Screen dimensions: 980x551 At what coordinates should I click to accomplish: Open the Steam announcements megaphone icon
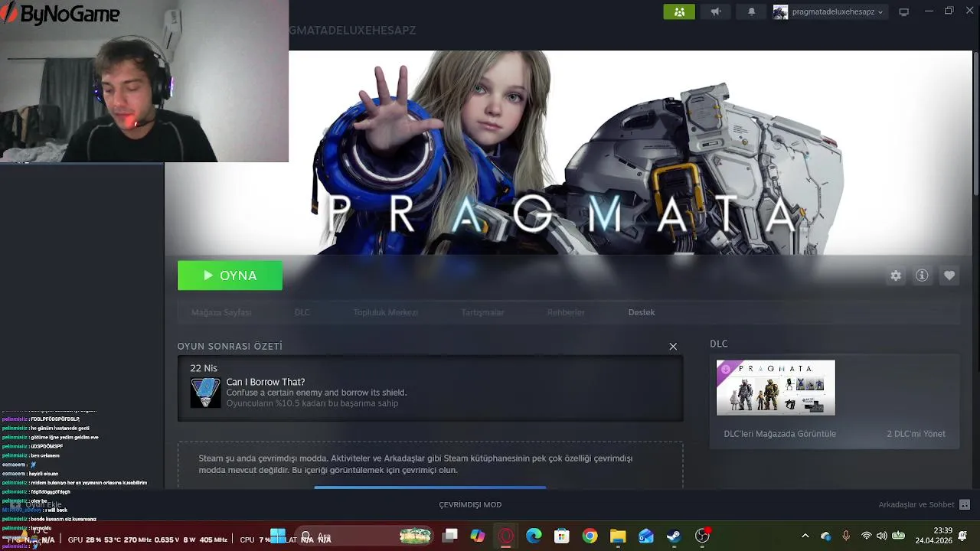[x=716, y=11]
